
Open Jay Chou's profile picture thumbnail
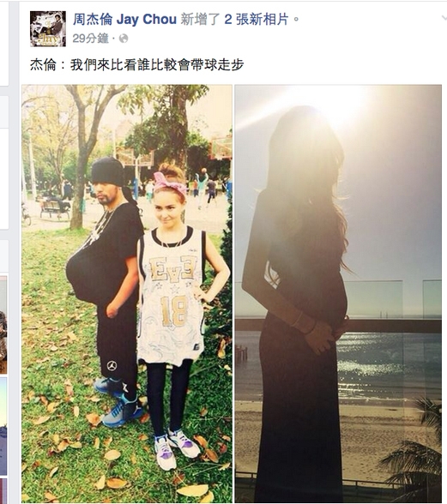[x=48, y=29]
